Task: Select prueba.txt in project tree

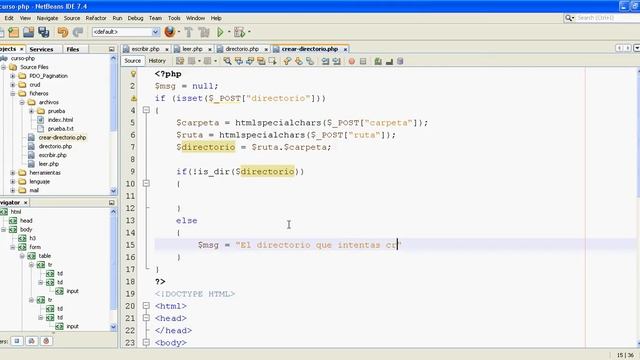Action: [x=60, y=129]
